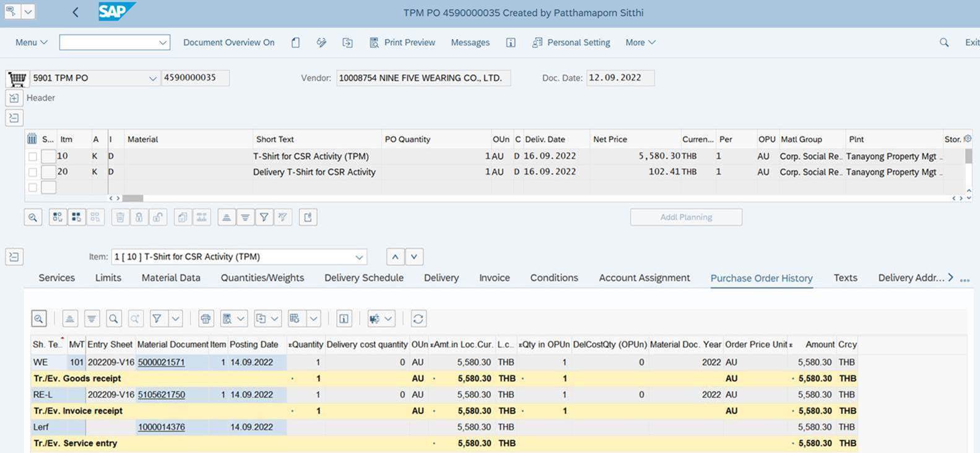Expand the Item selector dropdown

click(x=359, y=257)
